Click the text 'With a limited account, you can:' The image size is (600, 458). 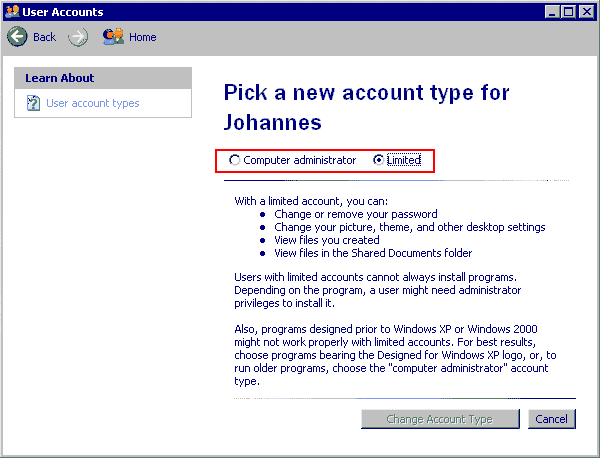pos(311,201)
